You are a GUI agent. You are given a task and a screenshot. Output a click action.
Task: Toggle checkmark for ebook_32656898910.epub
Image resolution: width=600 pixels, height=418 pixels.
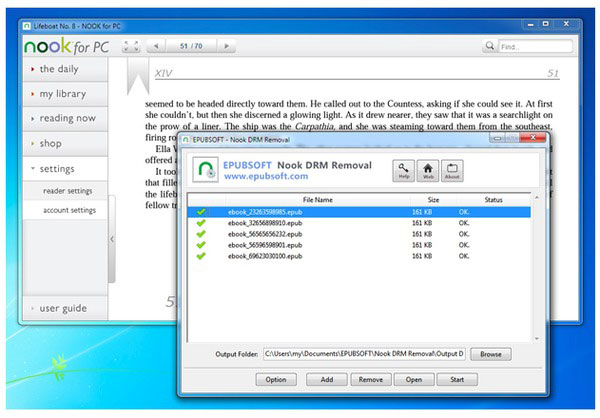click(x=201, y=223)
